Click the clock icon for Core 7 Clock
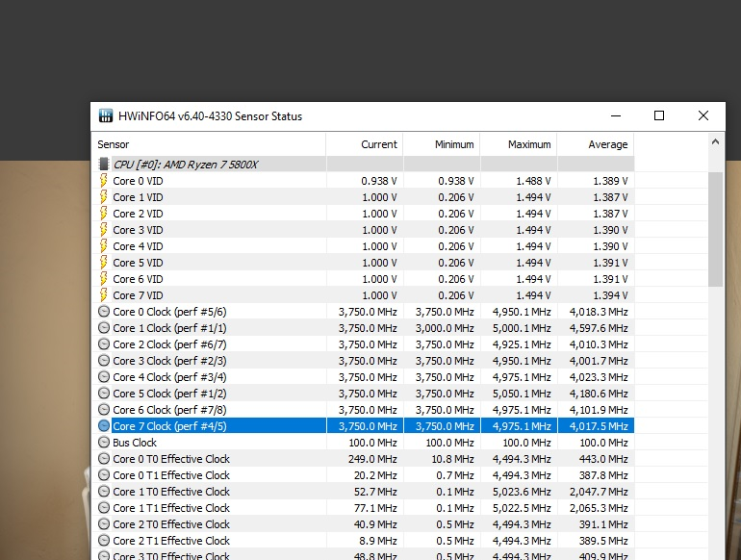 104,426
